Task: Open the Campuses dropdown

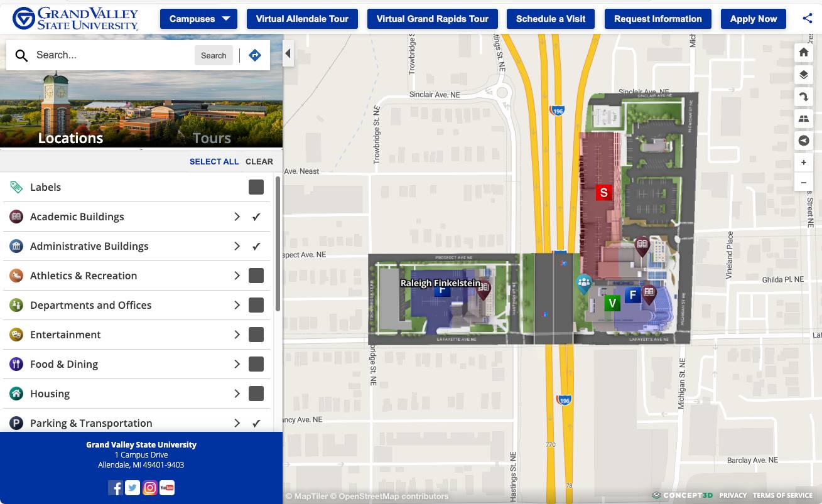Action: coord(198,19)
